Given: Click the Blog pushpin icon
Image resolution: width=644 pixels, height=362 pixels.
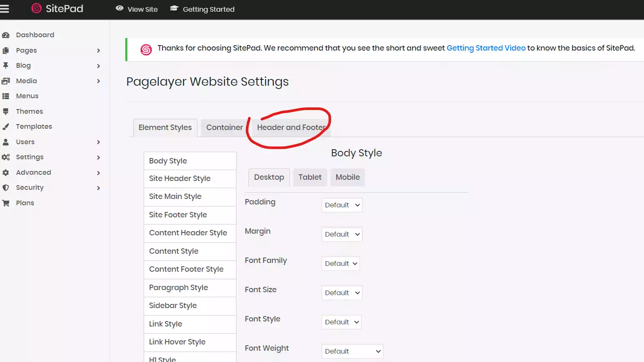Looking at the screenshot, I should tap(6, 66).
